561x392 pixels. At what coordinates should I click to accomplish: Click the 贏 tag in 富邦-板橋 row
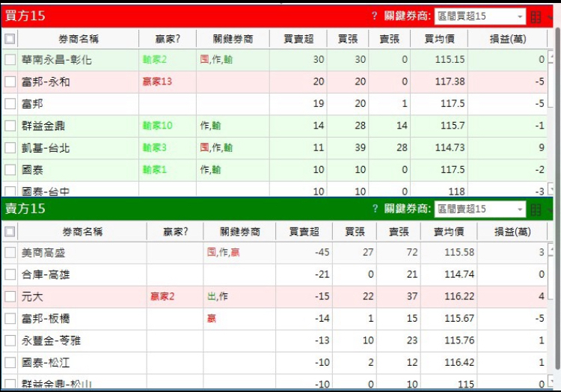coord(212,319)
